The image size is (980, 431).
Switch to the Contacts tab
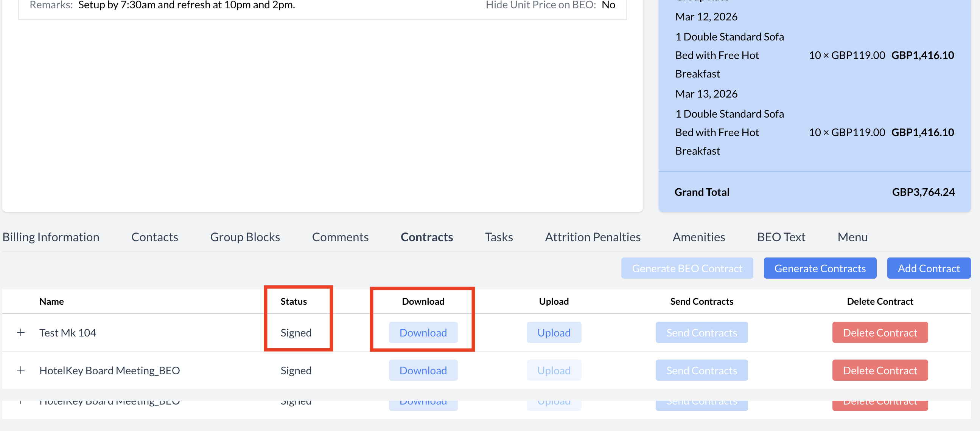[154, 237]
